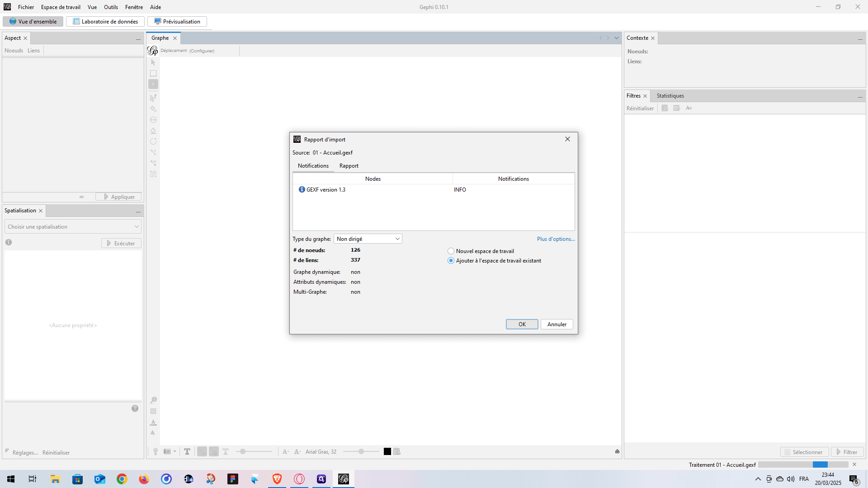
Task: Switch to Statistiques tab
Action: click(670, 96)
